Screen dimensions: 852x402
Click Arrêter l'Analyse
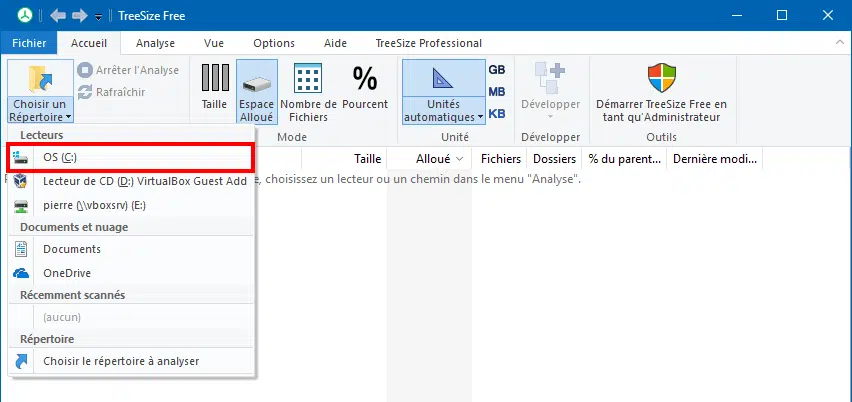[x=128, y=70]
